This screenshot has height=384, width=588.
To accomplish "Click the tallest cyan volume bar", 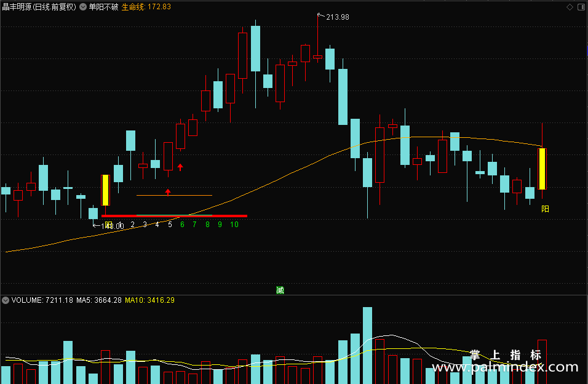I will pos(368,345).
